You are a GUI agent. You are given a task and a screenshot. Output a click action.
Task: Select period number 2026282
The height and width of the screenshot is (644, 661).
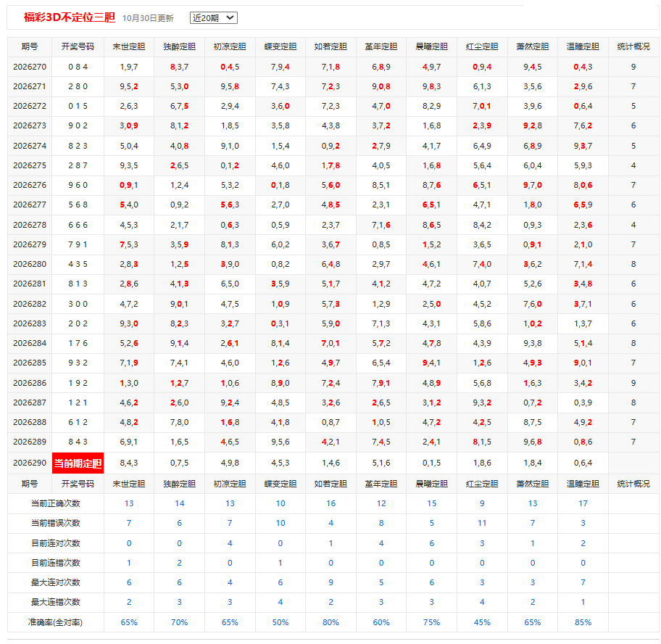[x=30, y=304]
